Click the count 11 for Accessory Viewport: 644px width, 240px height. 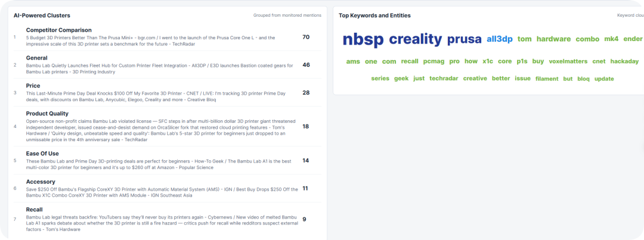click(305, 188)
